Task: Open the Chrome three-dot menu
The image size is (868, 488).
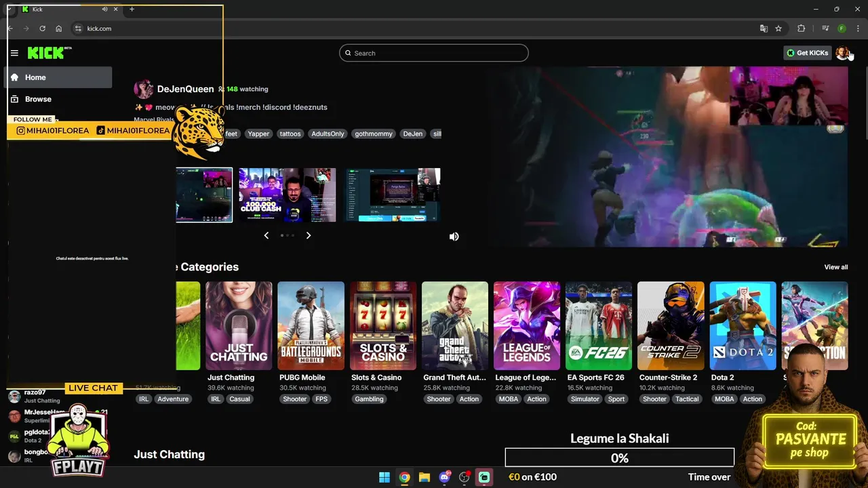Action: pos(859,28)
